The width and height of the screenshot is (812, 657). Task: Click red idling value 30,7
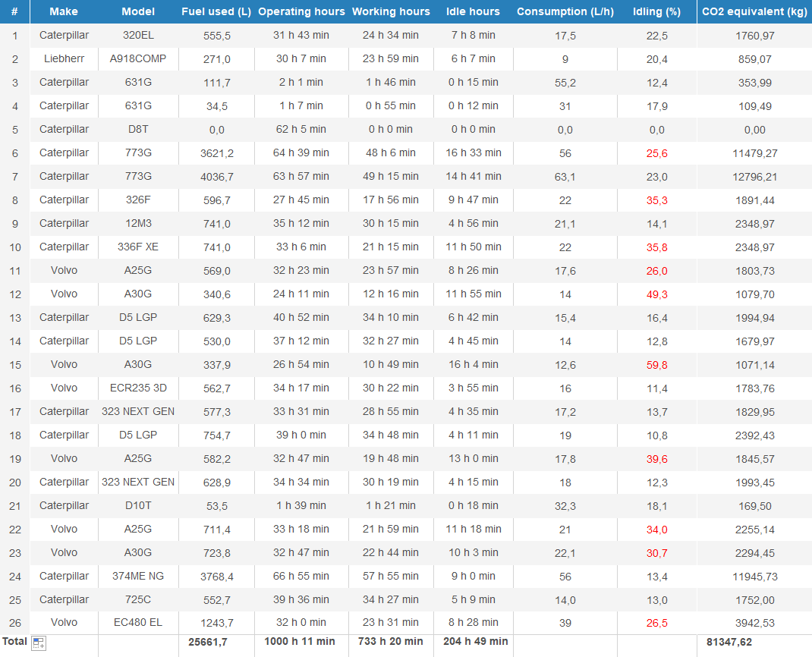tap(656, 554)
